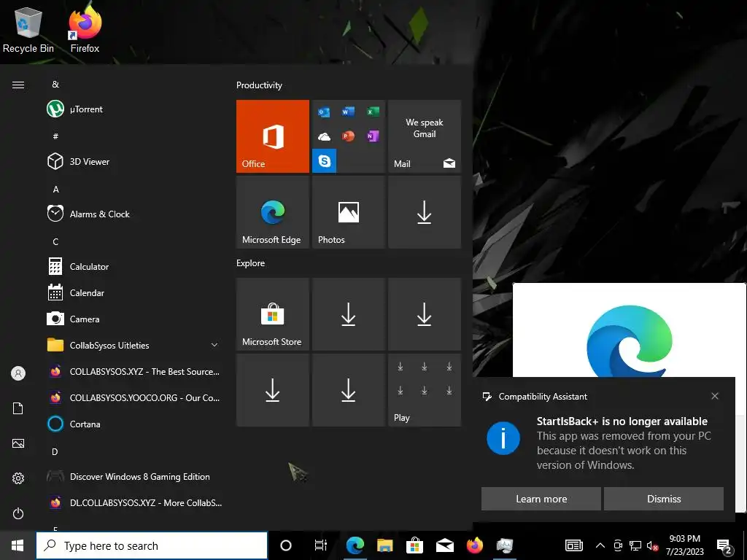Click the C letter header in app list
Screen dimensions: 747x560
coord(55,241)
